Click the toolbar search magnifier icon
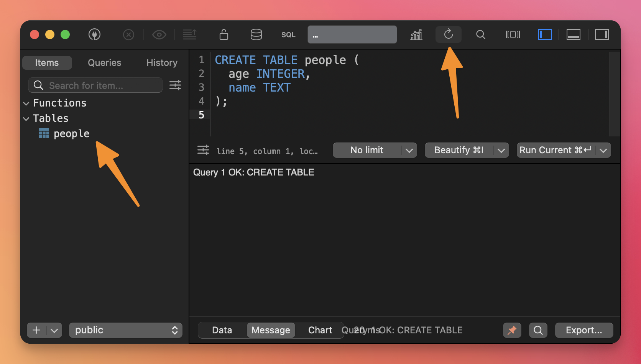The width and height of the screenshot is (641, 364). coord(480,34)
